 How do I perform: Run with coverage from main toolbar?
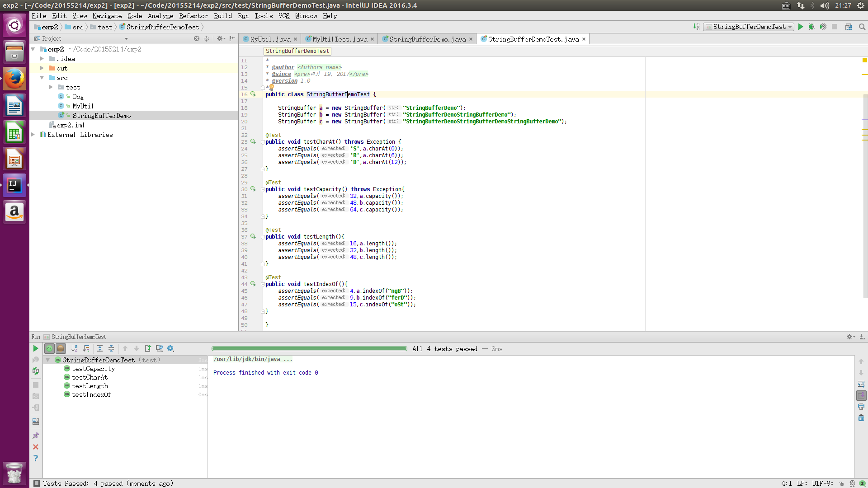(823, 27)
